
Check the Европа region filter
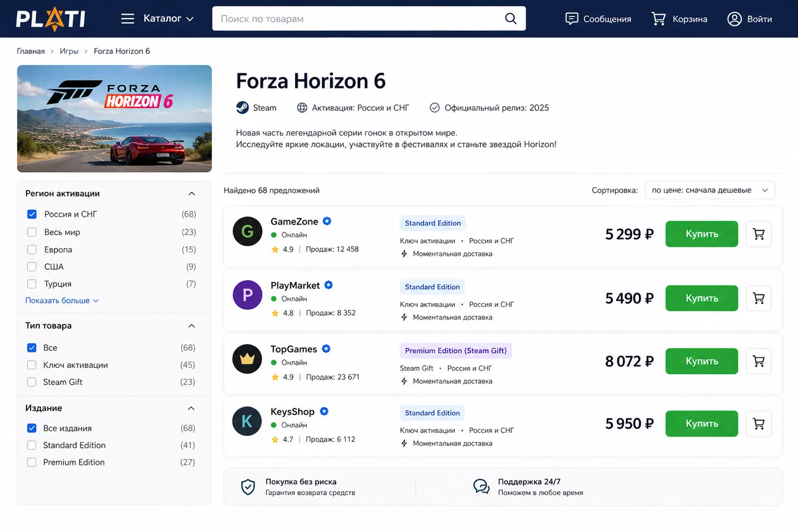32,250
